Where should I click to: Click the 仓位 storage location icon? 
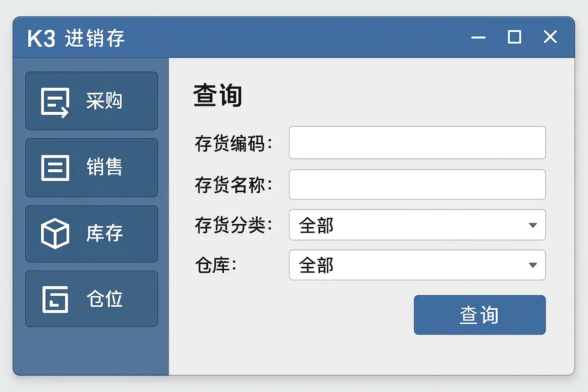(x=55, y=299)
